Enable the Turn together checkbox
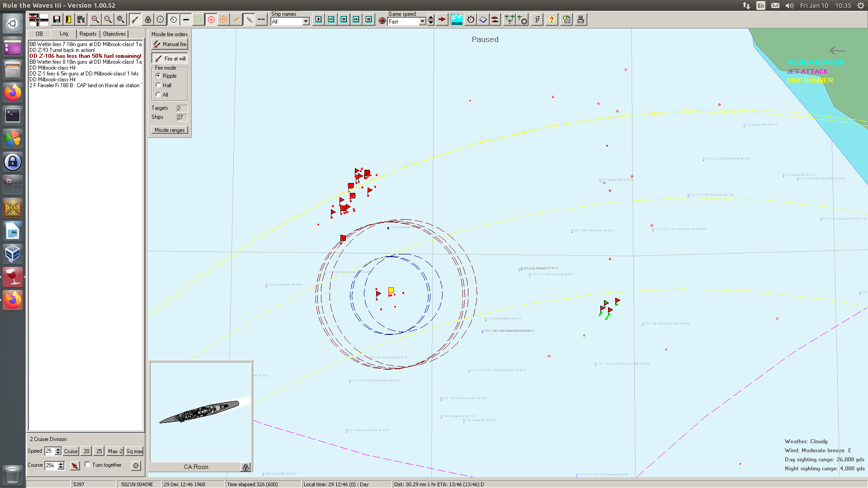This screenshot has width=868, height=488. [x=88, y=465]
